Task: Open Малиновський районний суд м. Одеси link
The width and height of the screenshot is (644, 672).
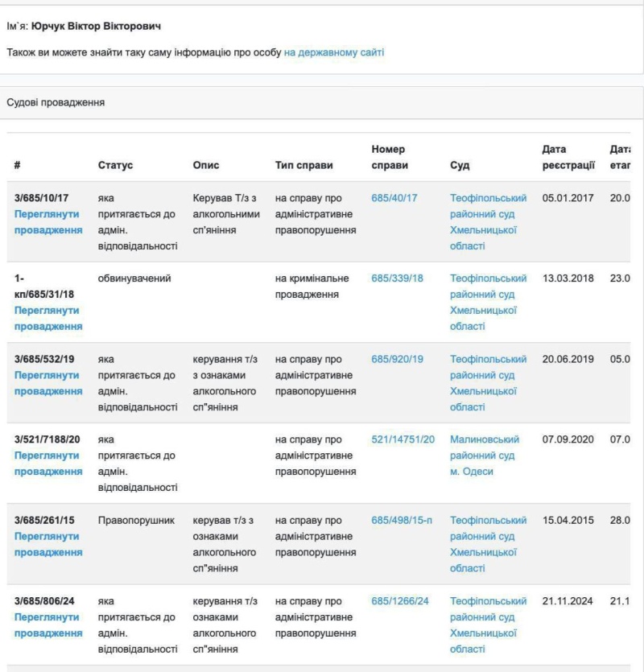Action: (485, 456)
